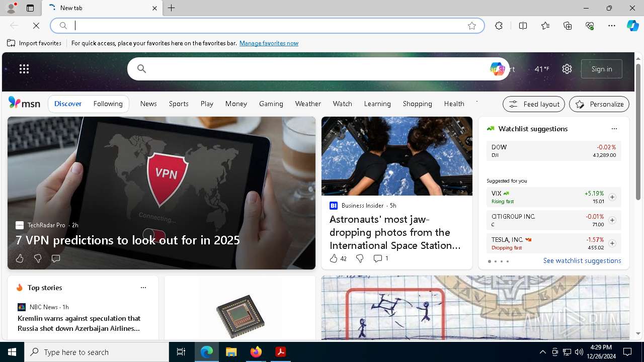Open the Watch category
This screenshot has height=362, width=644.
pyautogui.click(x=343, y=104)
